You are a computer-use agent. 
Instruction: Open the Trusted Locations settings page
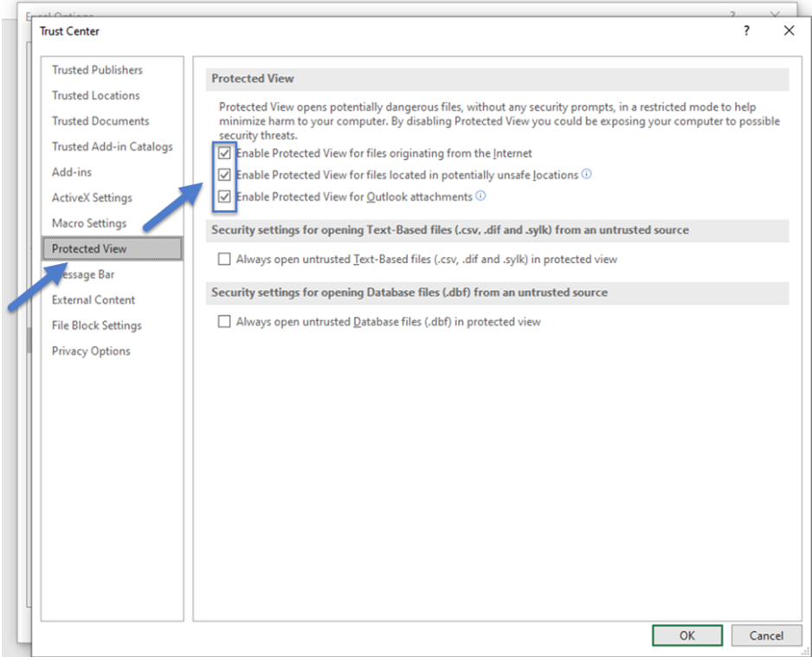tap(95, 95)
